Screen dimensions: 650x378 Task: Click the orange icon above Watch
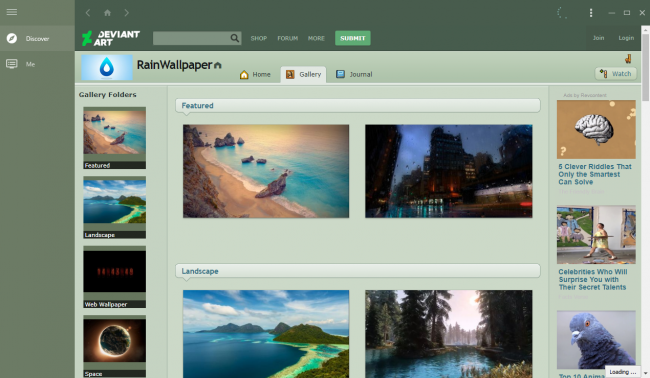[628, 59]
